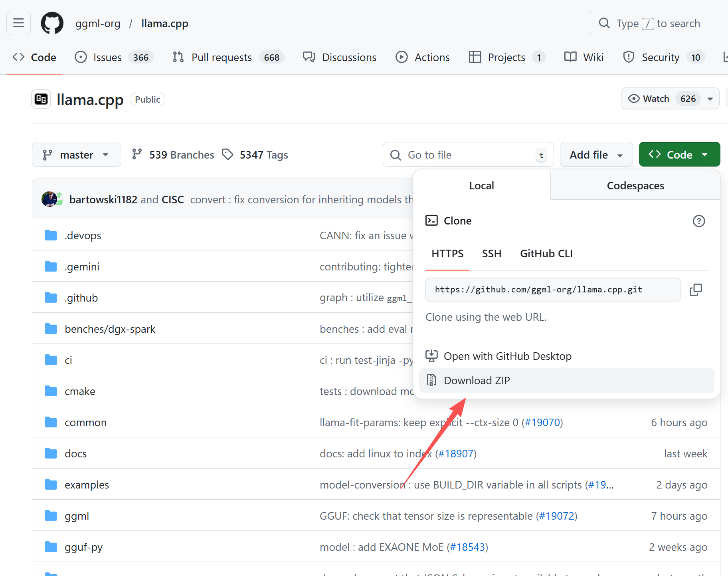Open CISC's profile link
The image size is (728, 576).
[173, 199]
